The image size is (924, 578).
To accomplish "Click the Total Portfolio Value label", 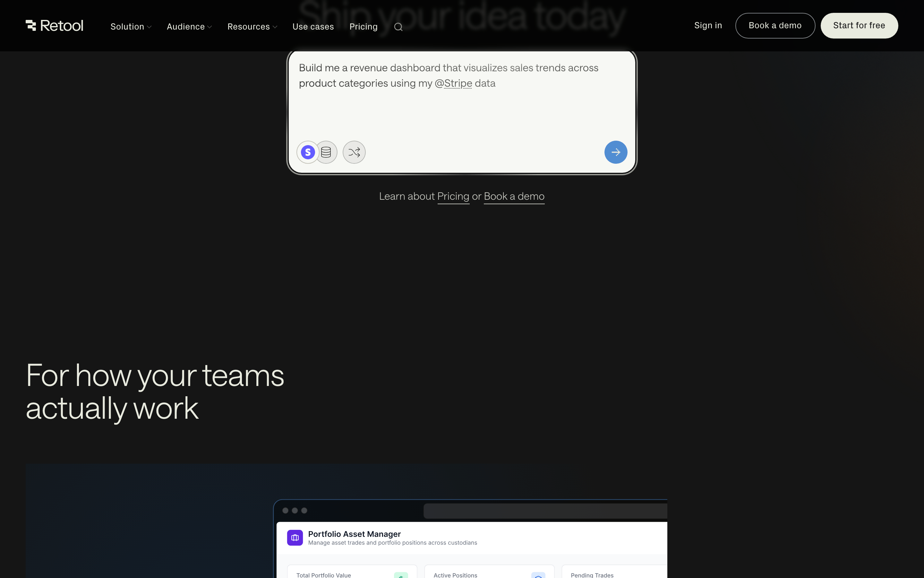I will pyautogui.click(x=323, y=575).
